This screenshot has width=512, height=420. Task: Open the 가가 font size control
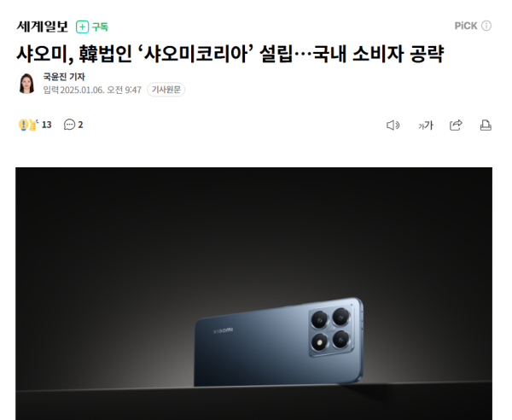pyautogui.click(x=426, y=125)
